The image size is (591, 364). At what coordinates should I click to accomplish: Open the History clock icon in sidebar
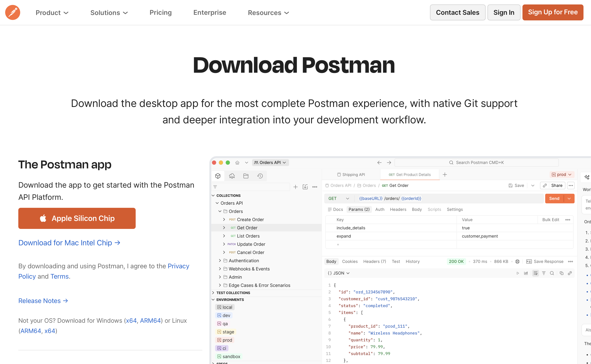pyautogui.click(x=260, y=176)
